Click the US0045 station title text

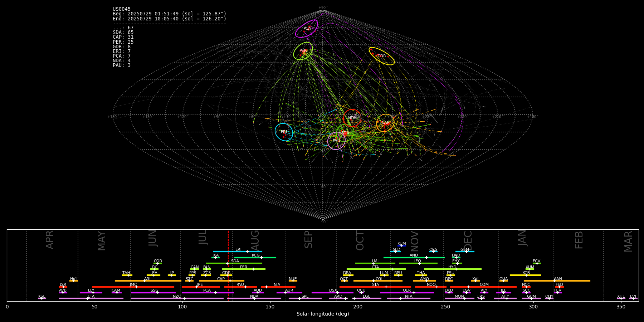[122, 9]
